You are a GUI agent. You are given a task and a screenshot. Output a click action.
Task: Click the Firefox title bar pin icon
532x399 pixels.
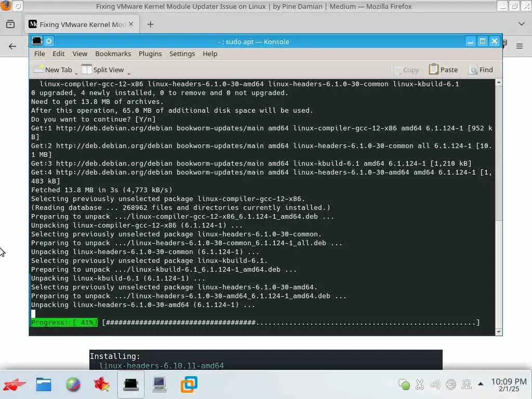[x=18, y=6]
